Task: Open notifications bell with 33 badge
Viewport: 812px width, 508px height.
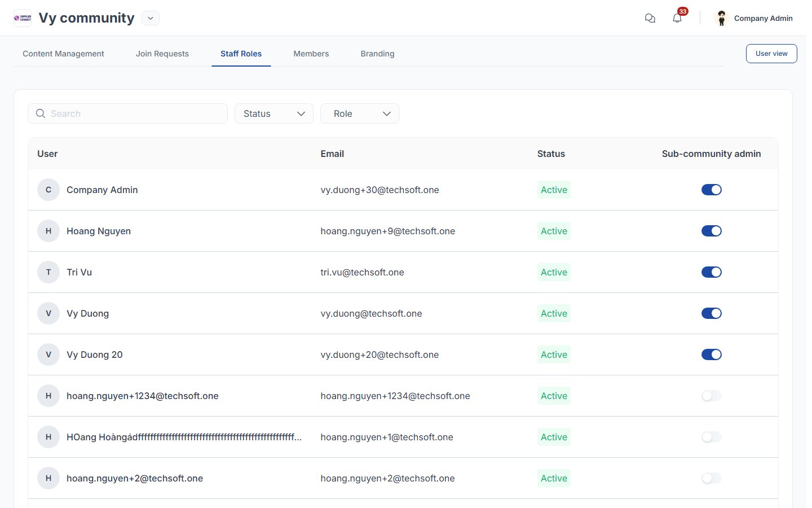Action: click(x=678, y=17)
